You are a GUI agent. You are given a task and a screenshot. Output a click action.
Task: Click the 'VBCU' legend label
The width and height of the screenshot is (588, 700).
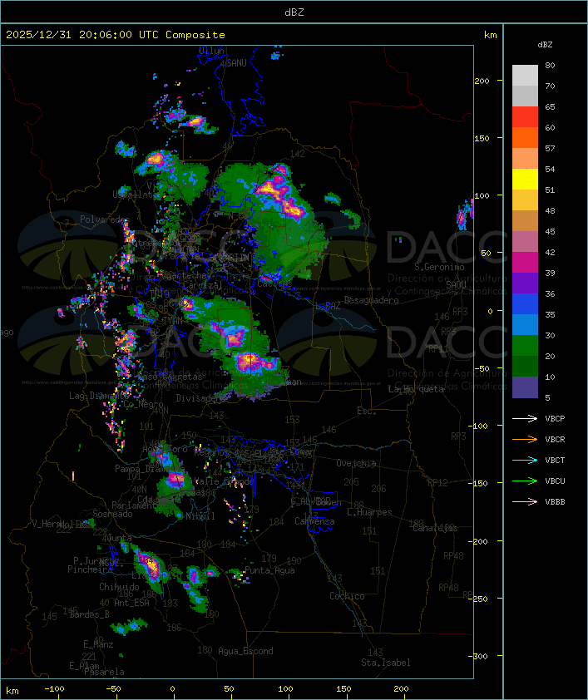(555, 481)
